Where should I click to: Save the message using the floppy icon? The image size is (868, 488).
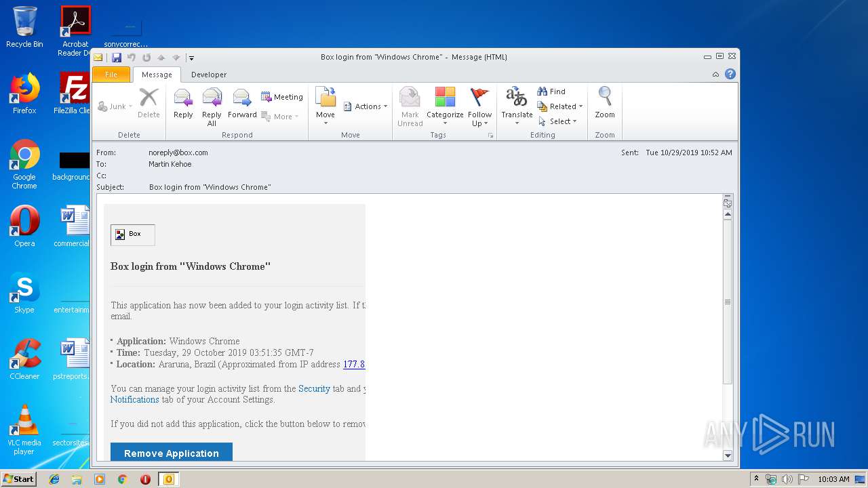tap(117, 58)
